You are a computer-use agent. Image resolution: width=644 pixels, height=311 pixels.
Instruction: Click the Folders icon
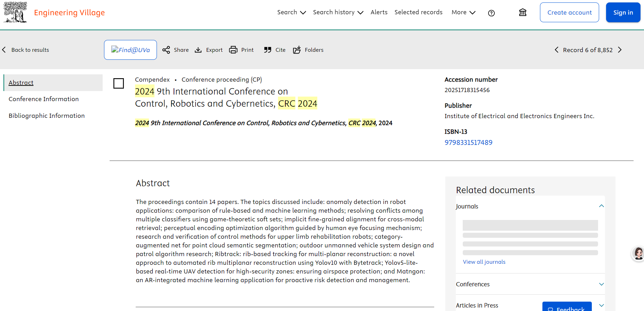pos(297,50)
